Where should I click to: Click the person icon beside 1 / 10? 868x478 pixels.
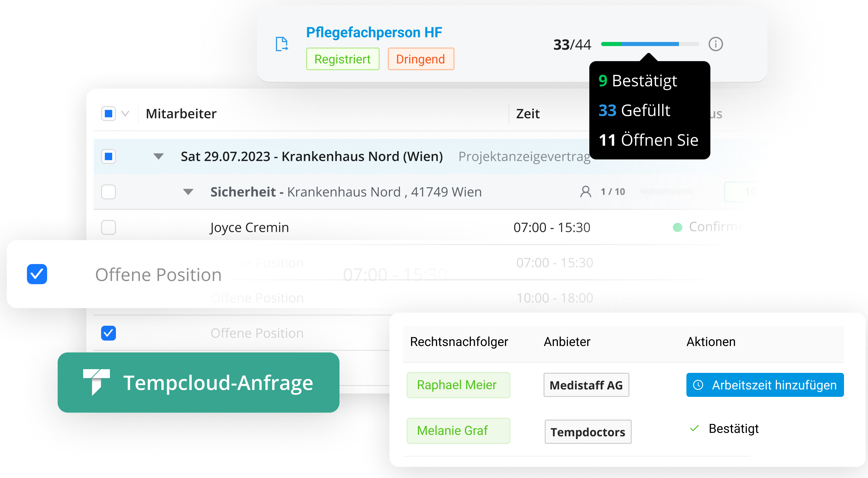coord(585,192)
